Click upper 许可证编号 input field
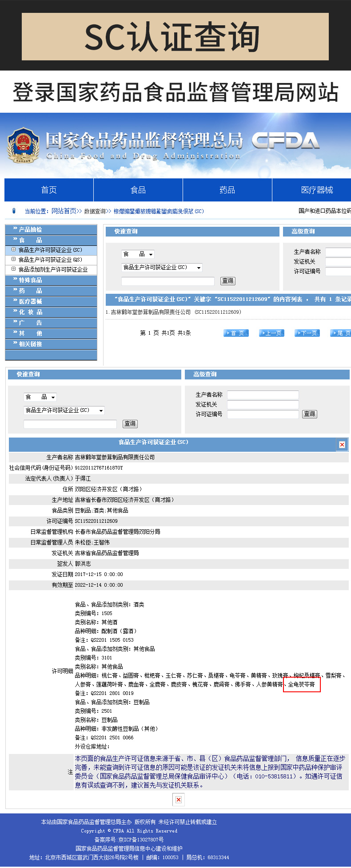This screenshot has height=868, width=351. click(338, 271)
